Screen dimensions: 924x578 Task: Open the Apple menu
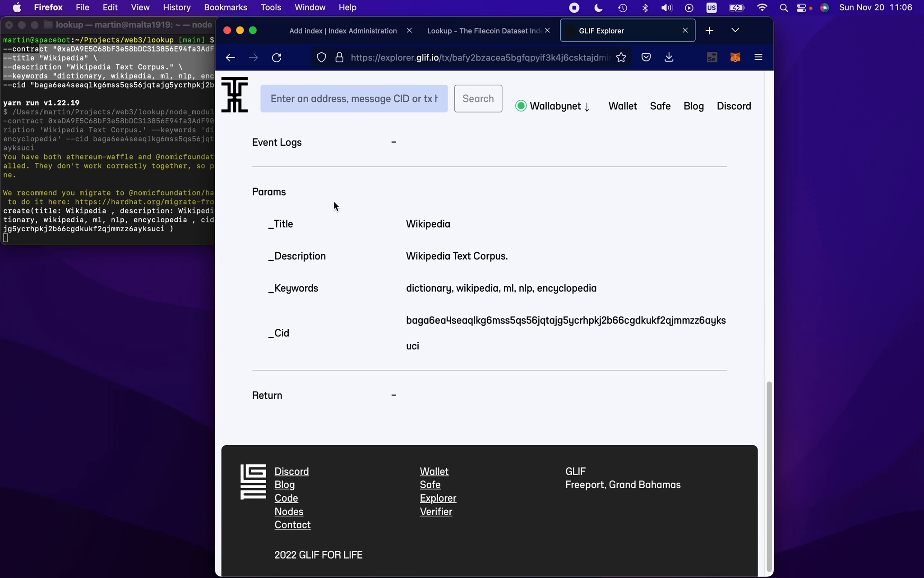tap(17, 7)
